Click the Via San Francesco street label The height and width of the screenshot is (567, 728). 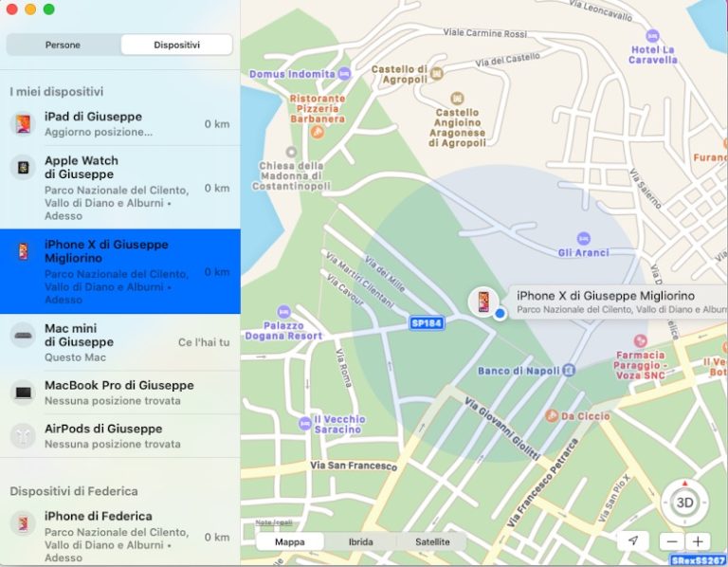354,466
